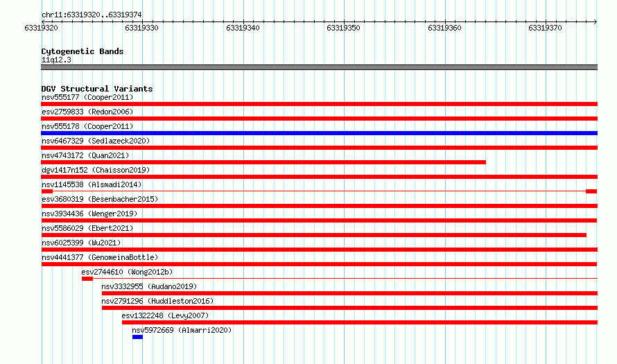The image size is (617, 364).
Task: Select the red esv2759833 variant bar
Action: (319, 119)
